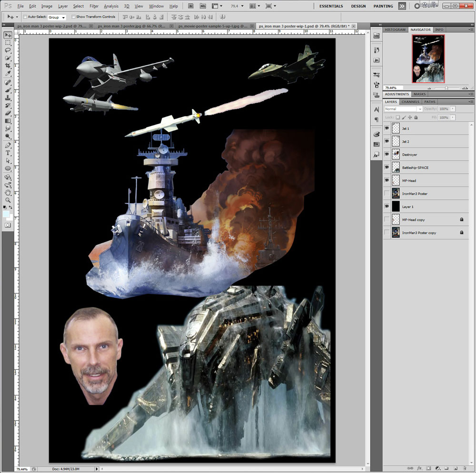The height and width of the screenshot is (473, 476).
Task: Show the IronMan3 Poster layer
Action: [x=387, y=194]
